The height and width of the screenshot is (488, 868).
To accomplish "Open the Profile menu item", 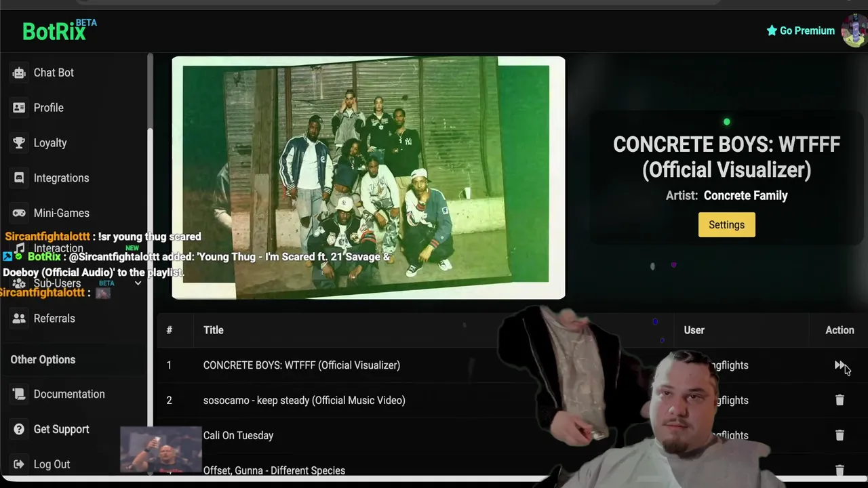I will [49, 108].
